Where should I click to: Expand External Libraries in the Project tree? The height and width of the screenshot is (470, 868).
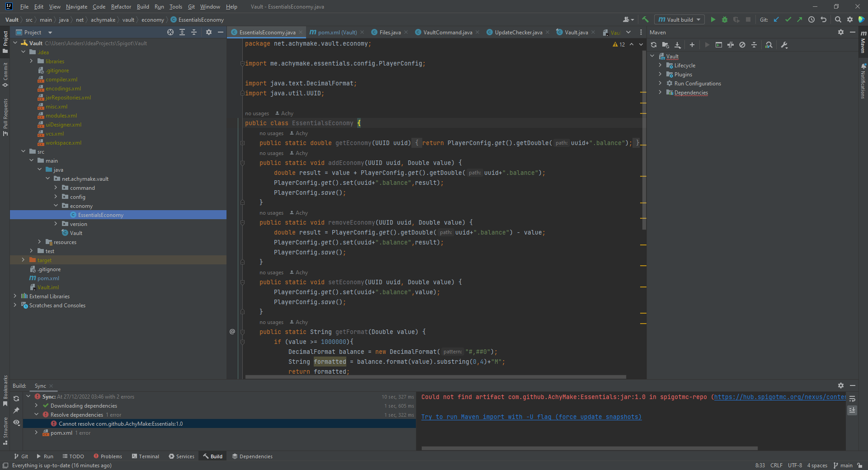(15, 296)
